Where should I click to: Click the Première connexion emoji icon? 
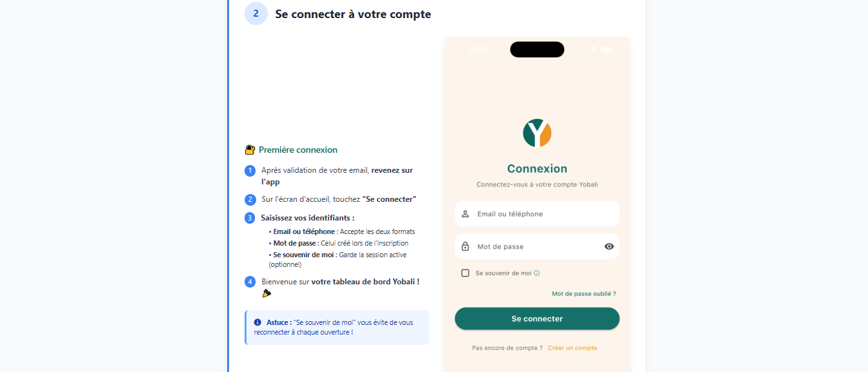coord(250,150)
